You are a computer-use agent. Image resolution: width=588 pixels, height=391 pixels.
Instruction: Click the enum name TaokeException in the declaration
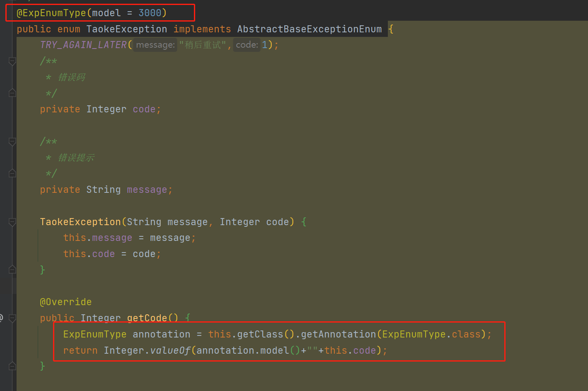(x=127, y=29)
